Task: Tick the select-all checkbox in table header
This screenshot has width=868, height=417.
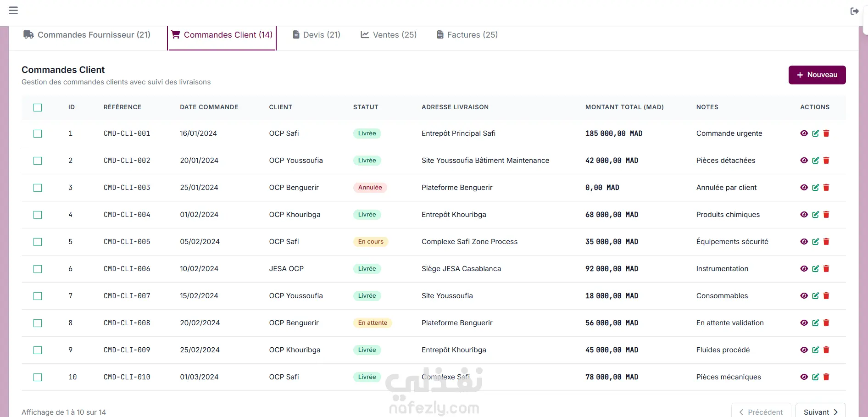Action: click(38, 107)
